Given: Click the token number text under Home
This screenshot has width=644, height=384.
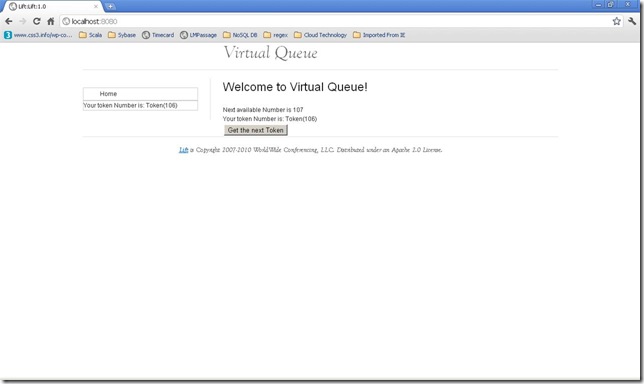Looking at the screenshot, I should (x=130, y=106).
